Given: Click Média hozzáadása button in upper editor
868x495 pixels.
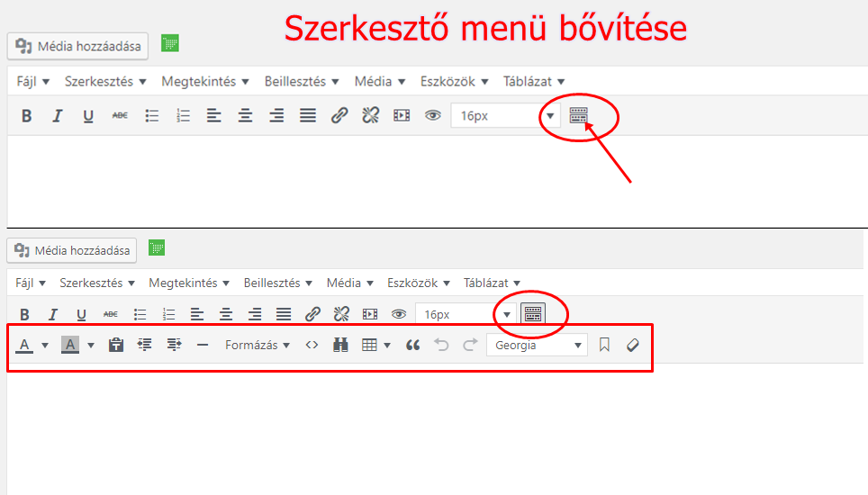Looking at the screenshot, I should (x=79, y=46).
